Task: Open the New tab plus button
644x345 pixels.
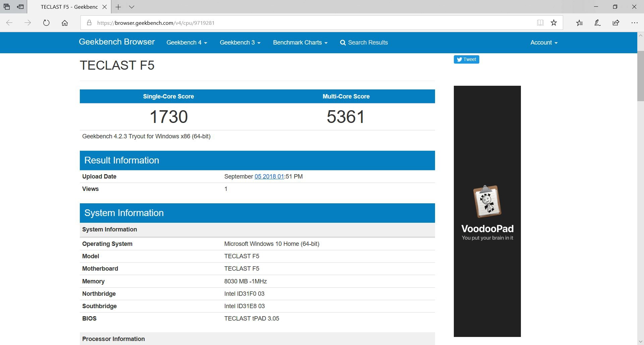Action: pos(118,7)
